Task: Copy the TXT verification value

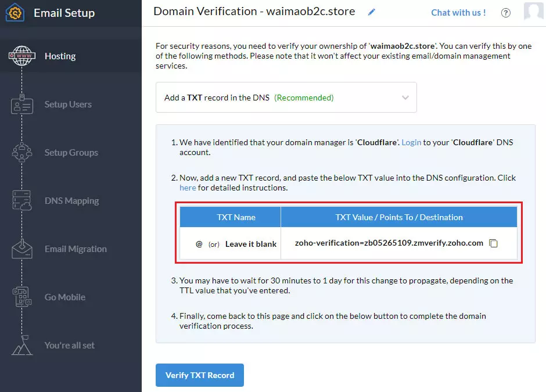Action: [493, 243]
